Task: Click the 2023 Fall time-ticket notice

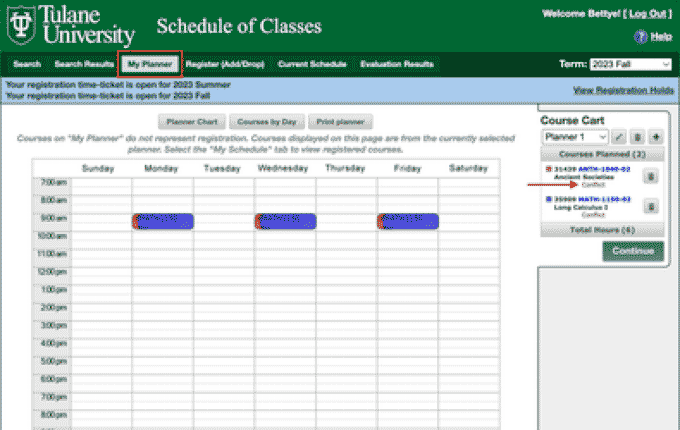Action: pyautogui.click(x=108, y=96)
